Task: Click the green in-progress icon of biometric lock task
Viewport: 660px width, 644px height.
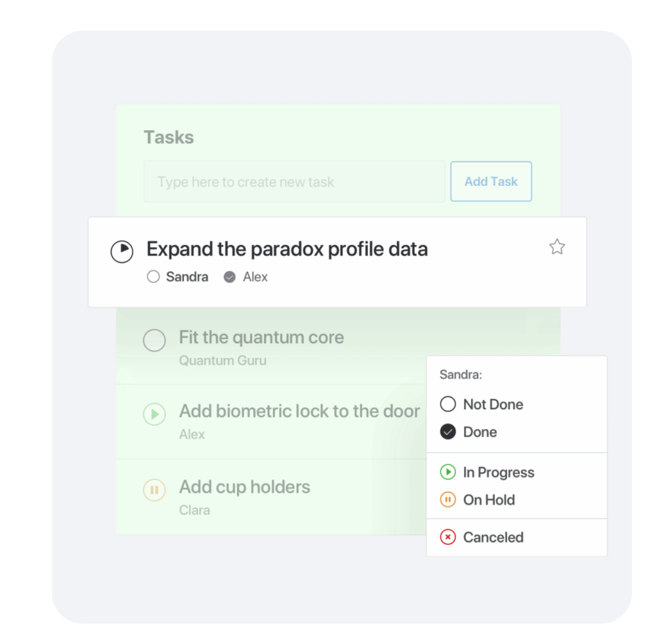Action: pos(154,414)
